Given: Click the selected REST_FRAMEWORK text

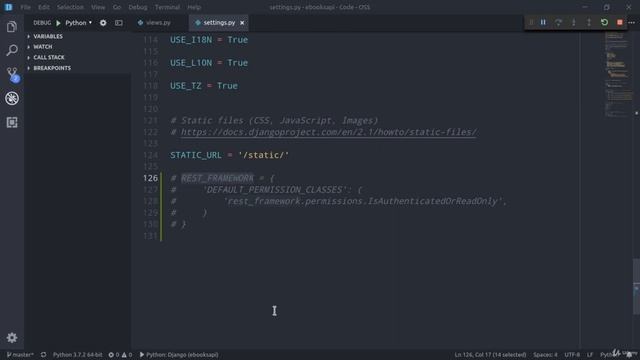Looking at the screenshot, I should [217, 178].
